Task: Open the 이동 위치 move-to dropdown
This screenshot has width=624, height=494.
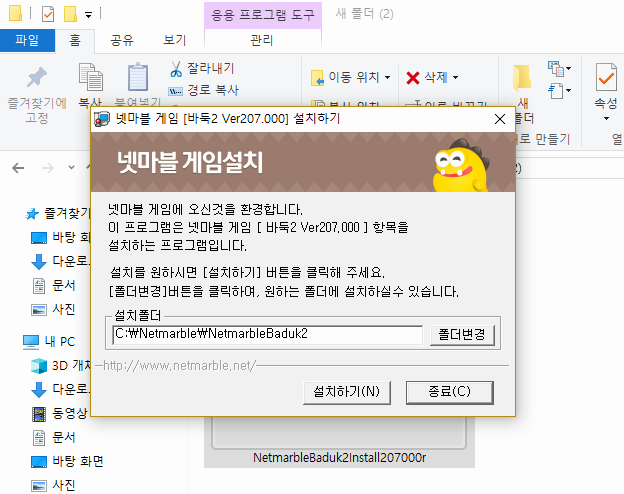Action: click(x=350, y=77)
